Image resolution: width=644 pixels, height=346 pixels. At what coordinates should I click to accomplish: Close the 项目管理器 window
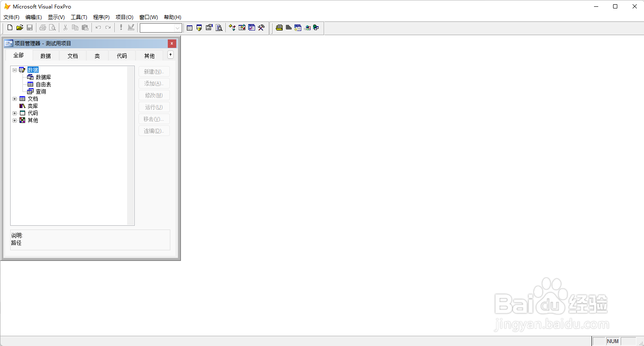click(172, 43)
